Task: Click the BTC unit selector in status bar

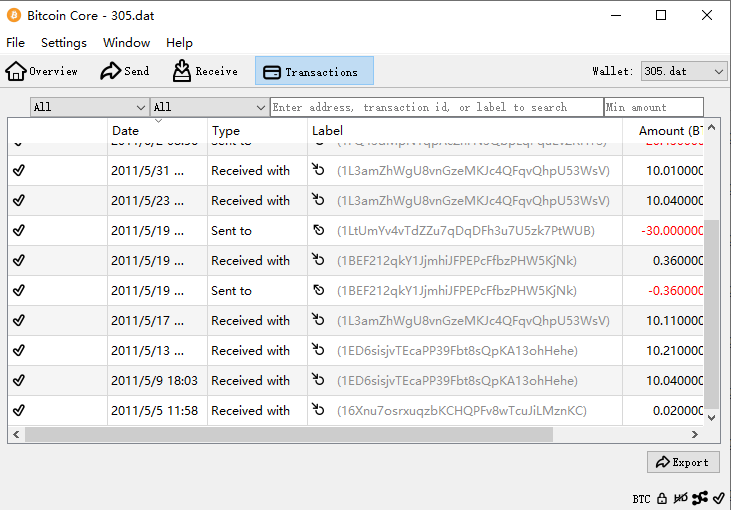Action: [641, 498]
